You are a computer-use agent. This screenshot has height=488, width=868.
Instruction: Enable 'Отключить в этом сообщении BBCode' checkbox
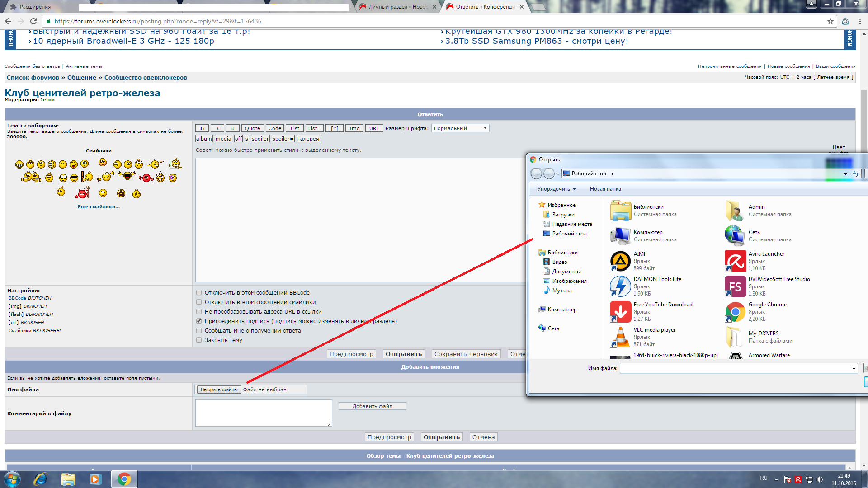(199, 292)
